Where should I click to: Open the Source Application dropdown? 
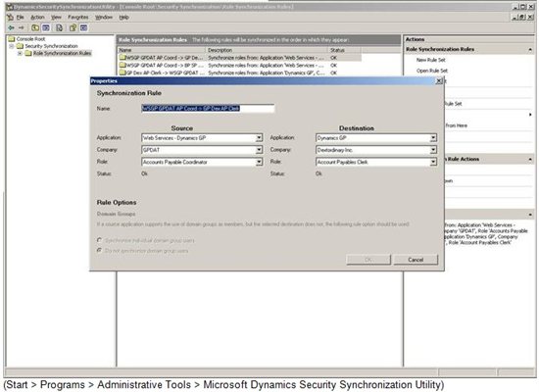(x=259, y=138)
